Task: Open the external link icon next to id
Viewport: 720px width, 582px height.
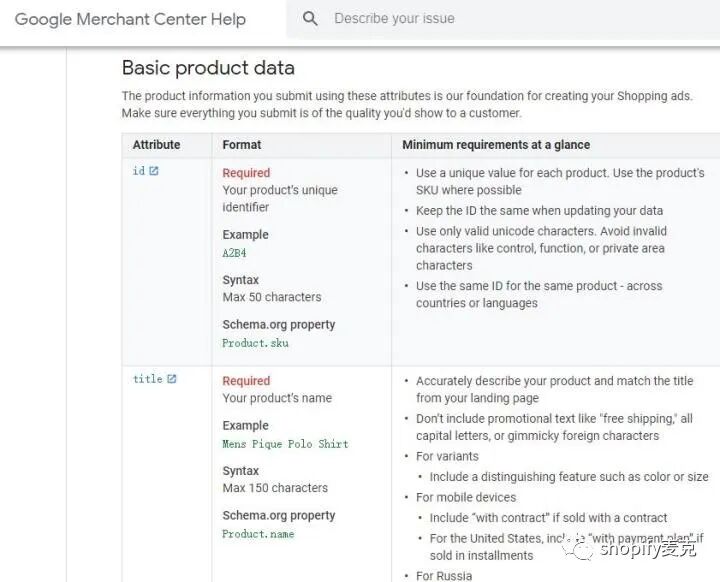Action: (x=154, y=171)
